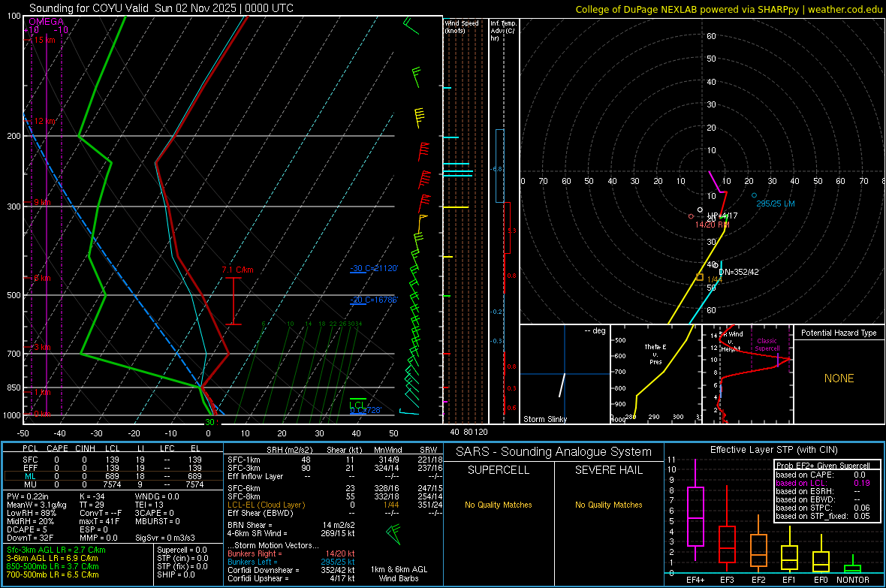This screenshot has height=588, width=886.
Task: Click the 'DN=352/42' hodograph label
Action: (739, 272)
